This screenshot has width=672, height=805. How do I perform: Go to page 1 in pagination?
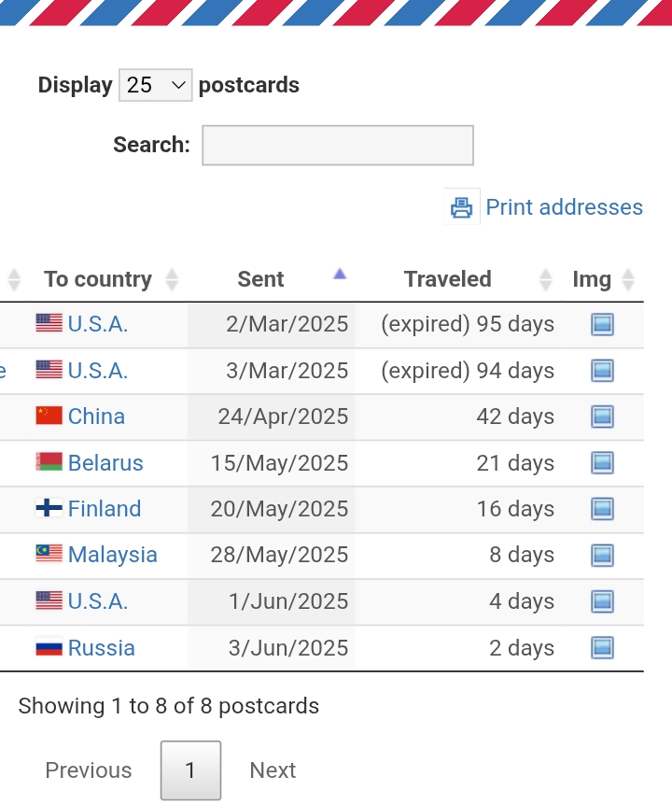(x=190, y=770)
